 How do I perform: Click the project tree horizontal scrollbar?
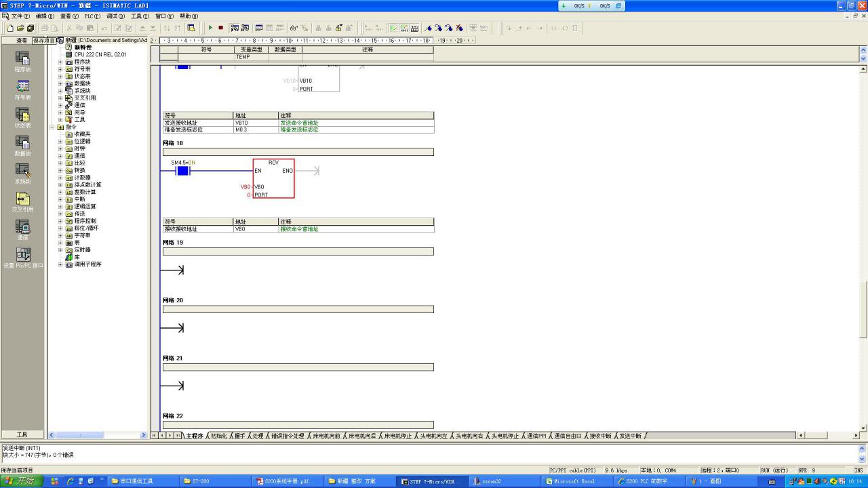(x=98, y=435)
